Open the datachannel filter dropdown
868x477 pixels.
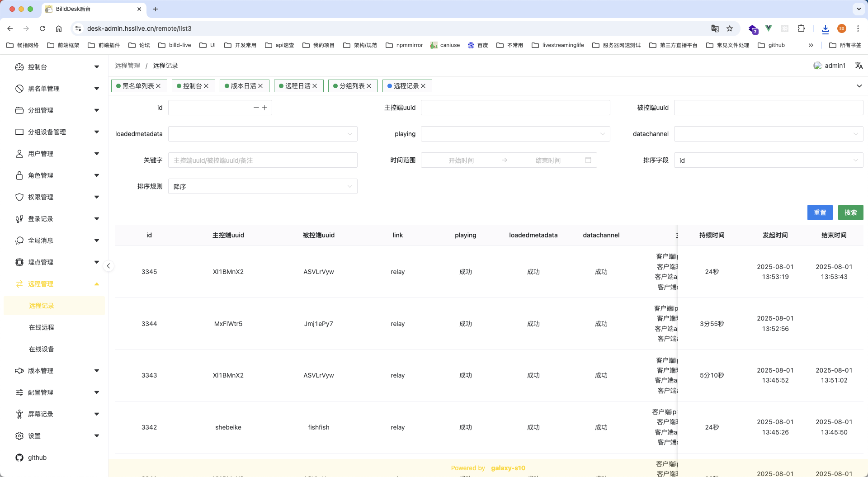(x=769, y=134)
